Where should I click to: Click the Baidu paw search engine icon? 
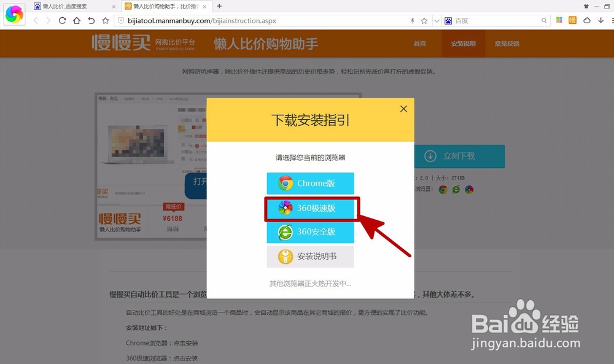coord(448,21)
